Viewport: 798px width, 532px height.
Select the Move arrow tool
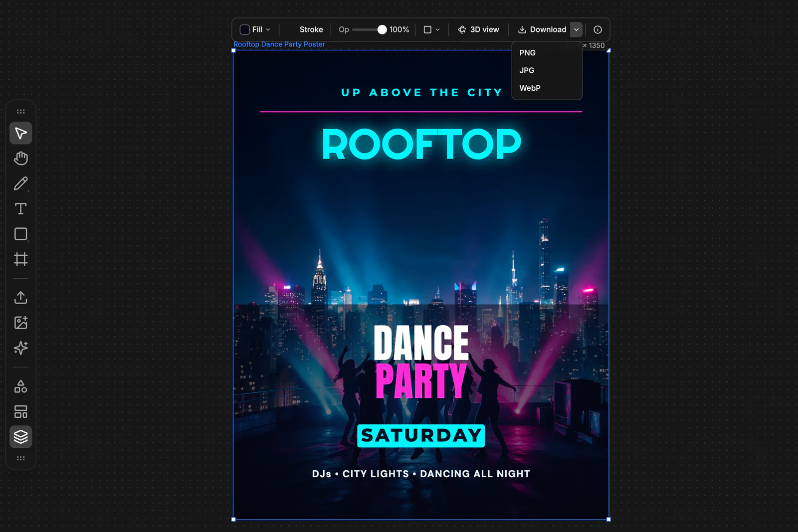point(20,133)
